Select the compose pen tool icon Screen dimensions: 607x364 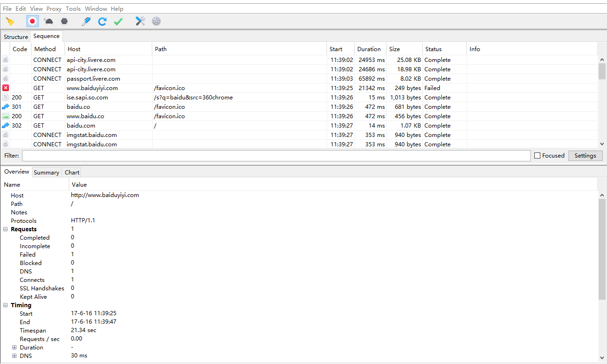(x=86, y=21)
